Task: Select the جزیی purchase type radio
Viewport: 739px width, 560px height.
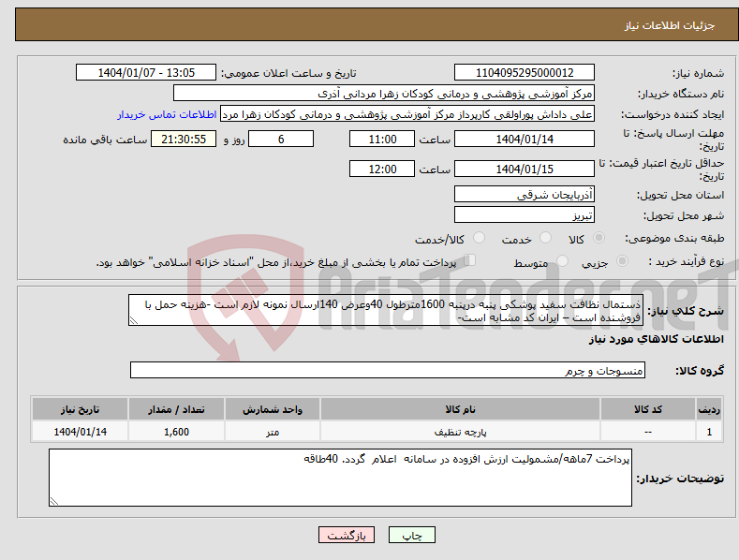Action: (622, 260)
